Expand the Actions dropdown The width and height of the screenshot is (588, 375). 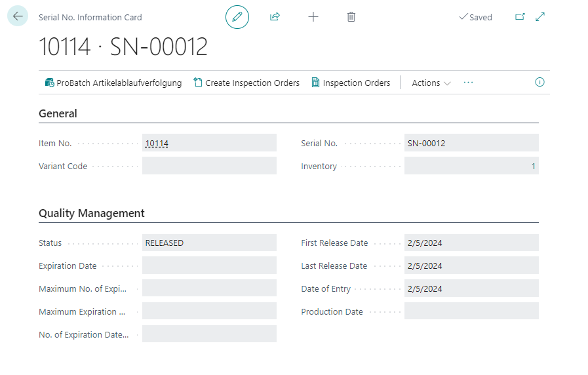[x=431, y=83]
